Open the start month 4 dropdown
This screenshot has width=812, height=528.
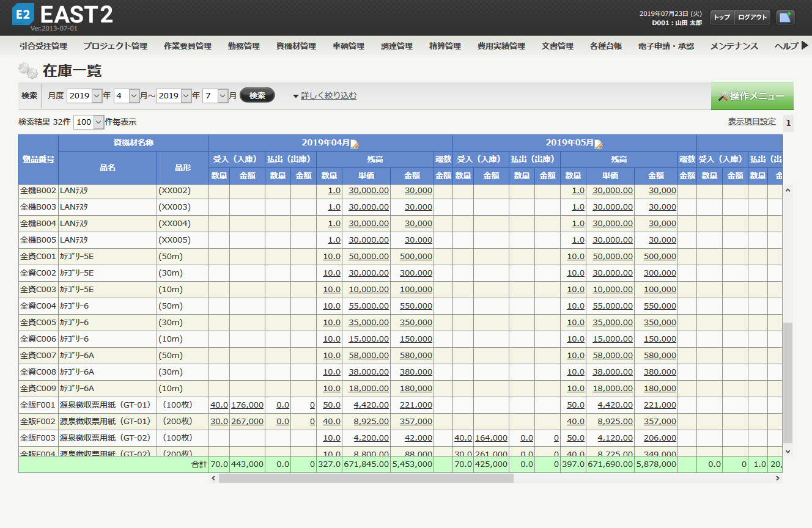pos(127,96)
